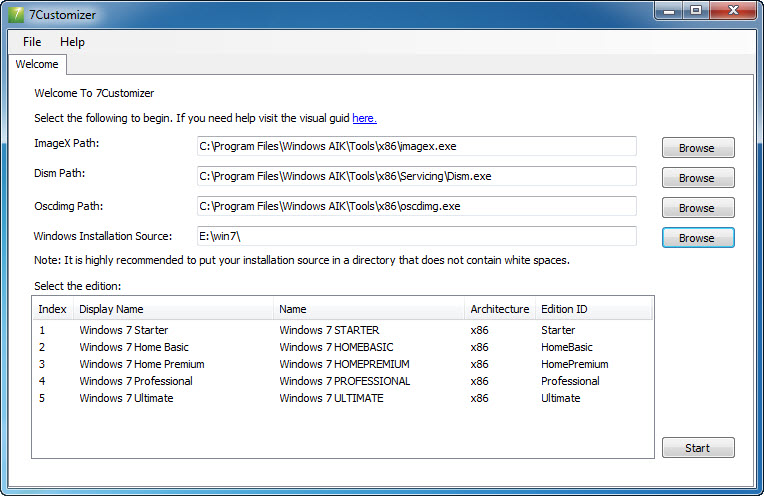Click the name cell 'Windows 7 PROFESSIONAL'
The image size is (764, 496).
tap(345, 381)
